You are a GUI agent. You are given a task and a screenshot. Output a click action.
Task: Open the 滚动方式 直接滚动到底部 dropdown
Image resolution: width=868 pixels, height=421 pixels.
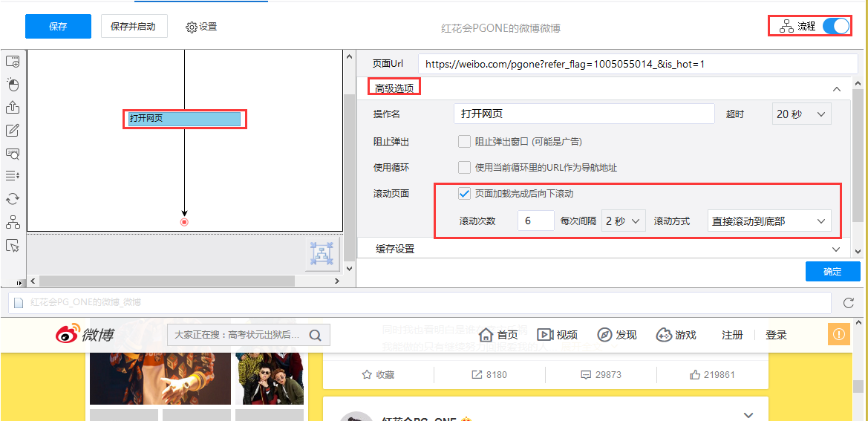click(769, 221)
